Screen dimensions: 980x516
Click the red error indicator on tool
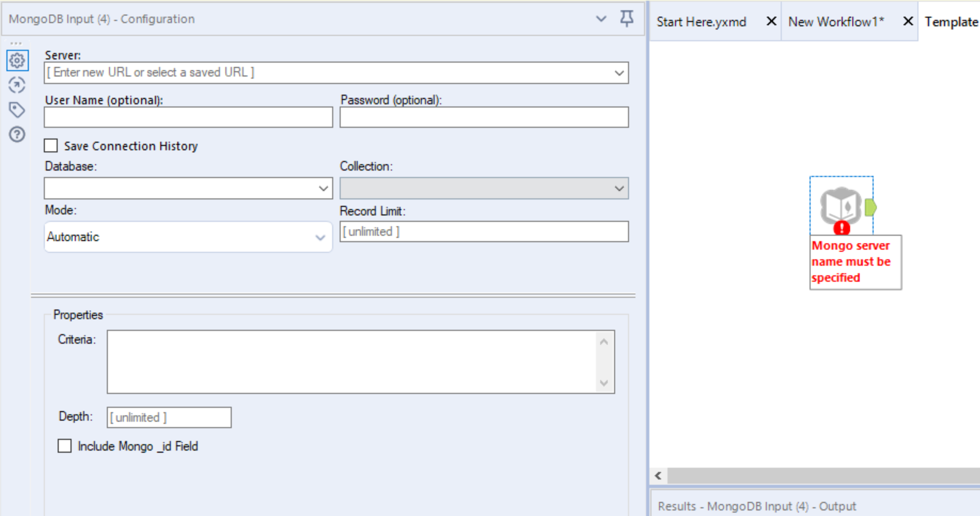coord(842,228)
